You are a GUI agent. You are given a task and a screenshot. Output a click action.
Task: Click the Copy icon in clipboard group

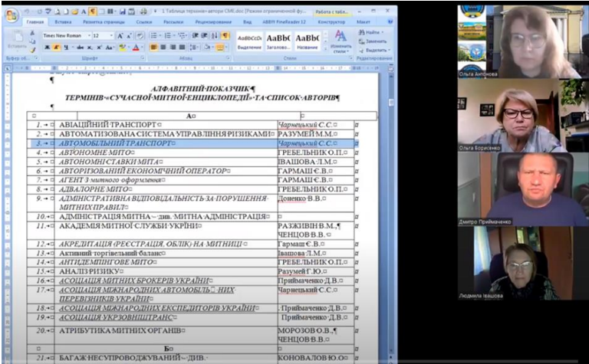pyautogui.click(x=32, y=41)
